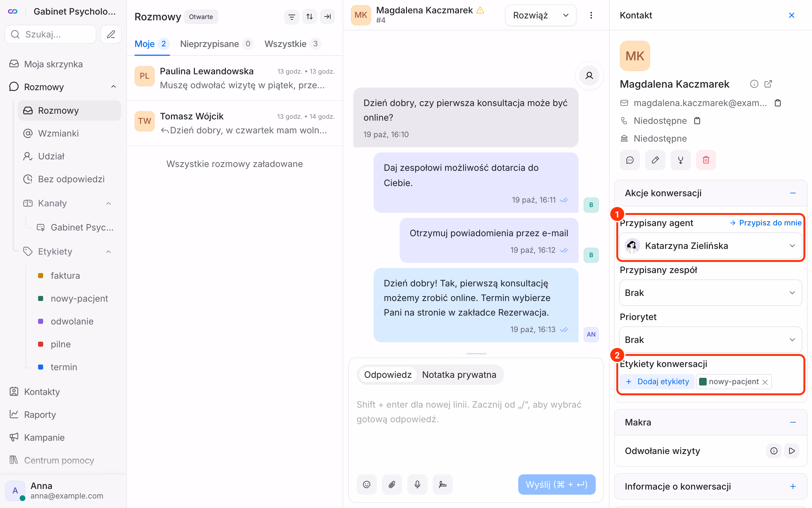The height and width of the screenshot is (508, 812).
Task: Start new message with contact icon
Action: (x=630, y=160)
